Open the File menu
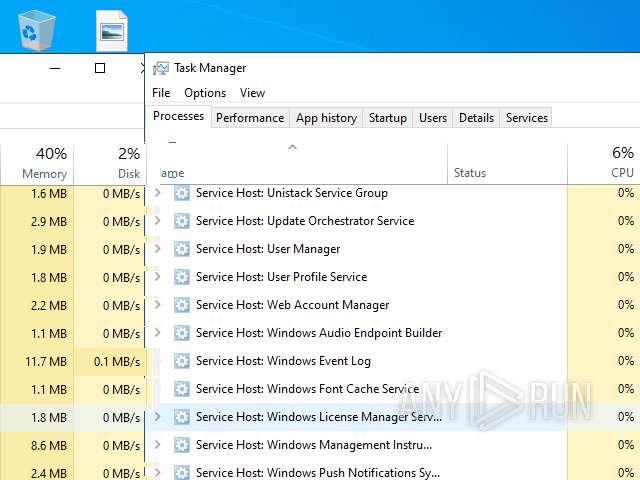 point(161,93)
